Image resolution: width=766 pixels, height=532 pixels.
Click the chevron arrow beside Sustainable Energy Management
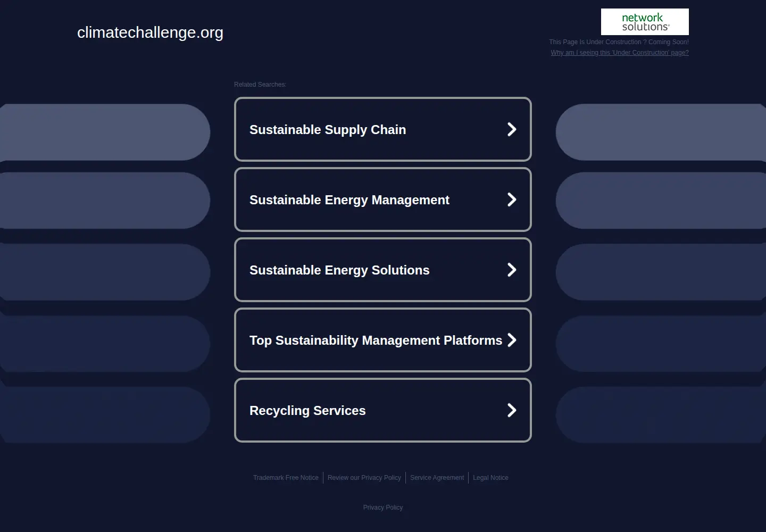pos(512,199)
